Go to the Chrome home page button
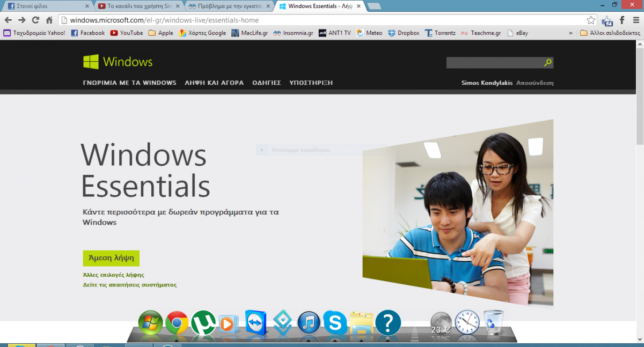Viewport: 644px width, 347px height. [x=49, y=20]
